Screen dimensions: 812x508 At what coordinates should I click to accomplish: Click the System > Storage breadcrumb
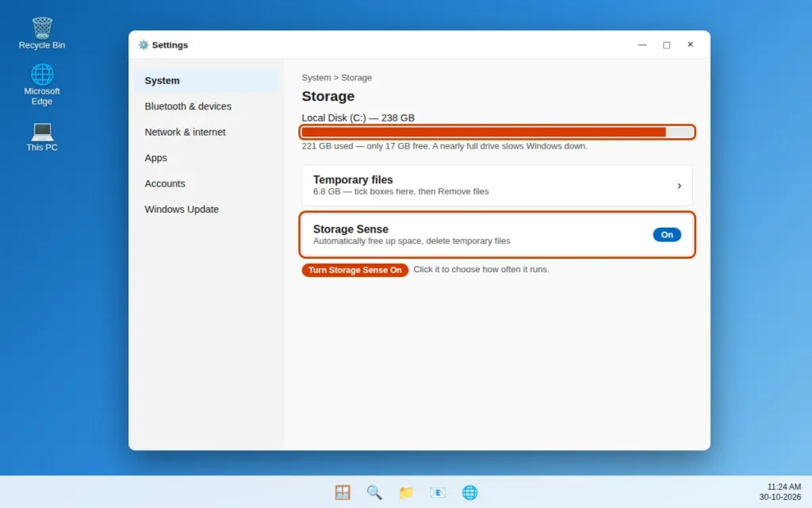pos(336,78)
